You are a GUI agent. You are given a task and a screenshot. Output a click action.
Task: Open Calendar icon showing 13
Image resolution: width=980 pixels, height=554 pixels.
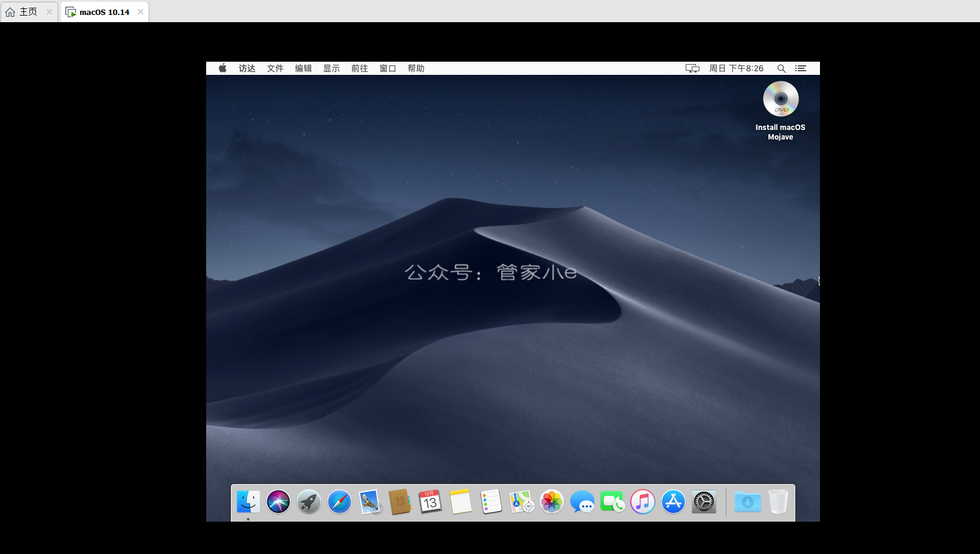tap(430, 502)
